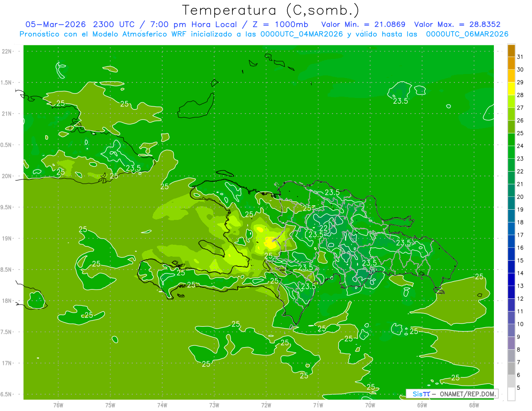Click colorbar label '26'

click(520, 121)
